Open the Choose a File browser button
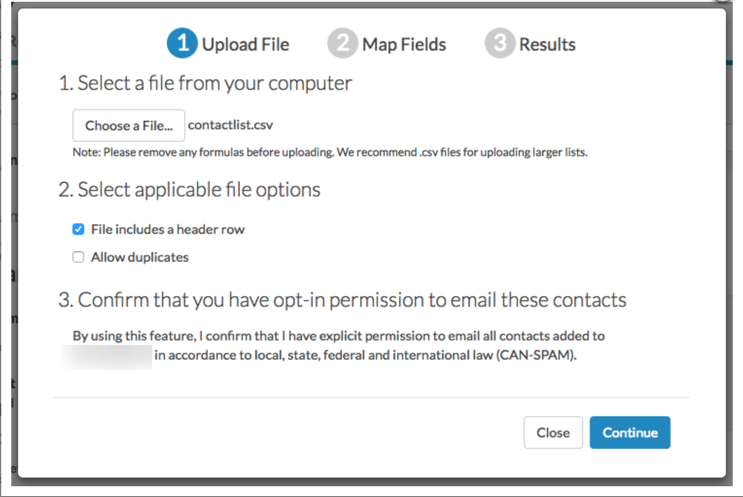Image resolution: width=743 pixels, height=497 pixels. [x=128, y=126]
